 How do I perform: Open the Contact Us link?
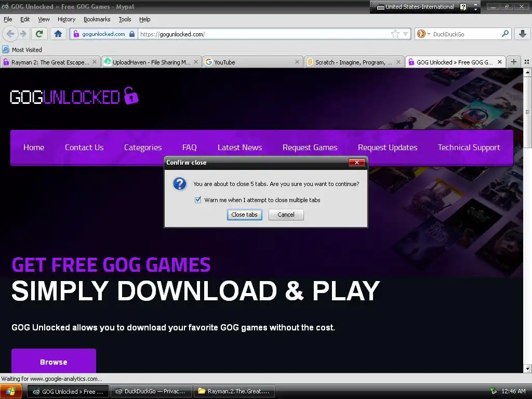[x=84, y=147]
